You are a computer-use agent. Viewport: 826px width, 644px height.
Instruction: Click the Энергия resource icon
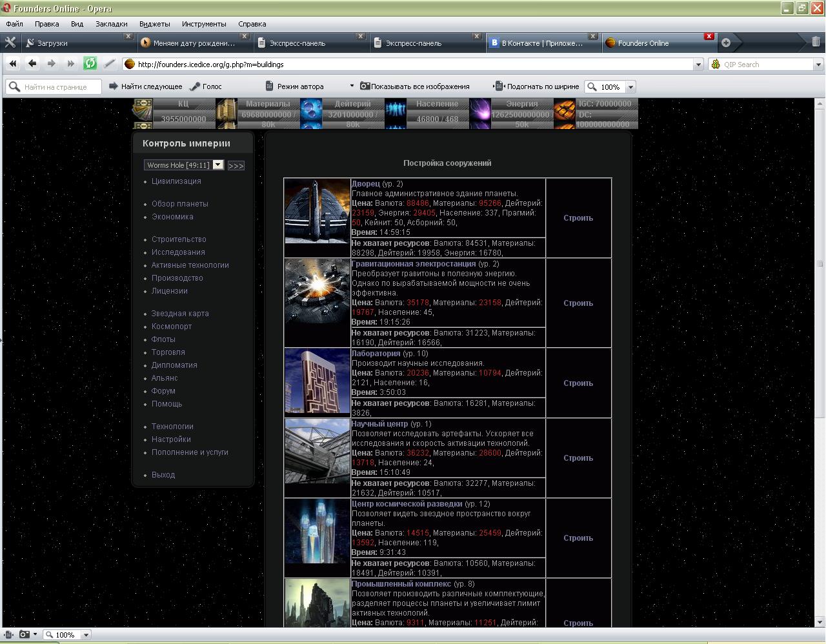(x=480, y=114)
